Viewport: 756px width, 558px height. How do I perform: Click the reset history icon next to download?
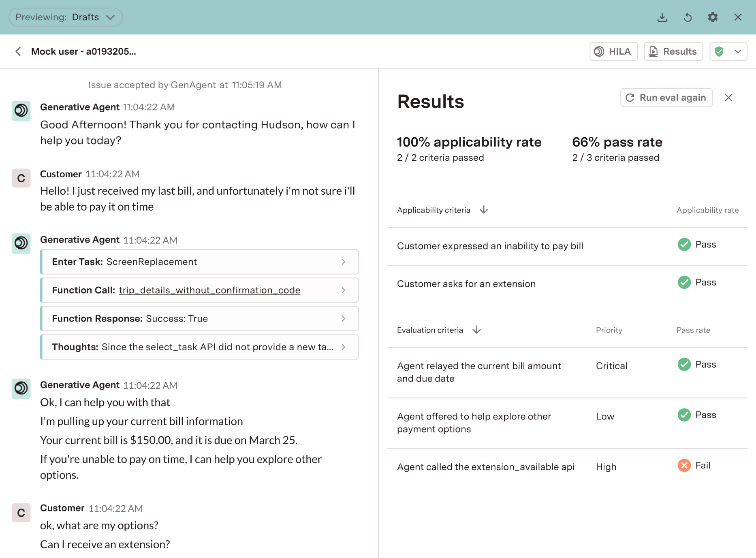[688, 17]
